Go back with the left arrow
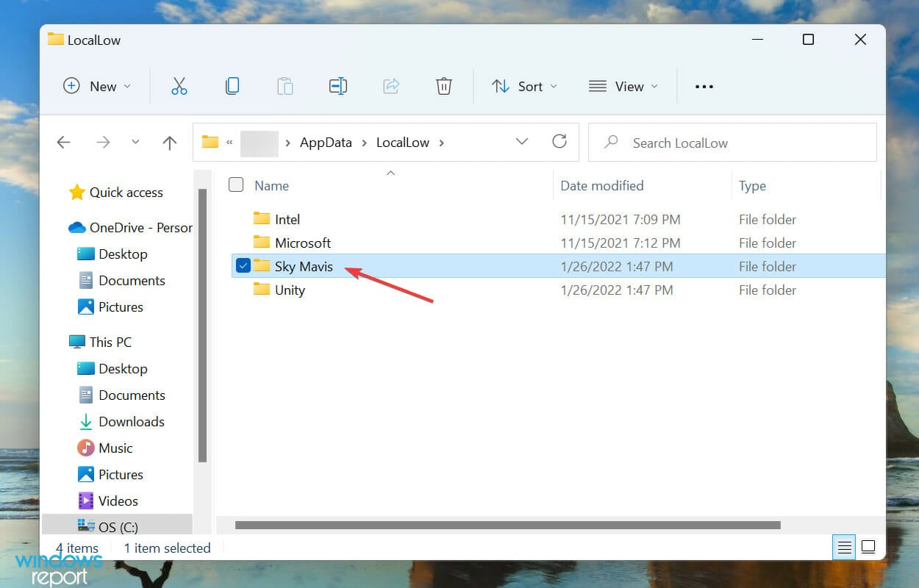Viewport: 919px width, 588px height. 64,143
